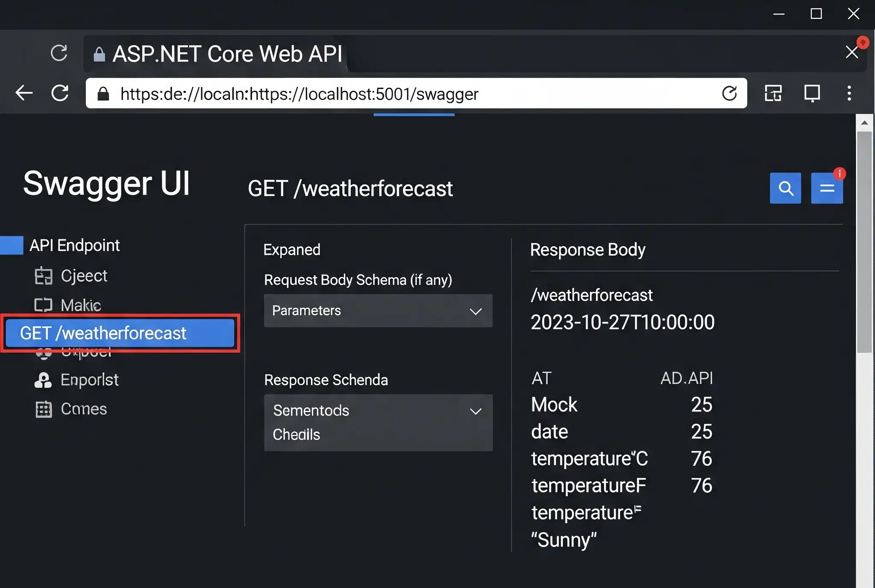Screen dimensions: 875x588
Task: Open the Cjeect sidebar item
Action: click(84, 276)
